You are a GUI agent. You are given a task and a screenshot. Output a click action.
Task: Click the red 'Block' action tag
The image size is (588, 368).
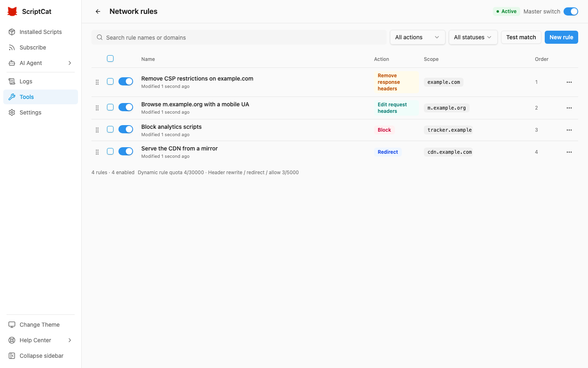tap(384, 130)
